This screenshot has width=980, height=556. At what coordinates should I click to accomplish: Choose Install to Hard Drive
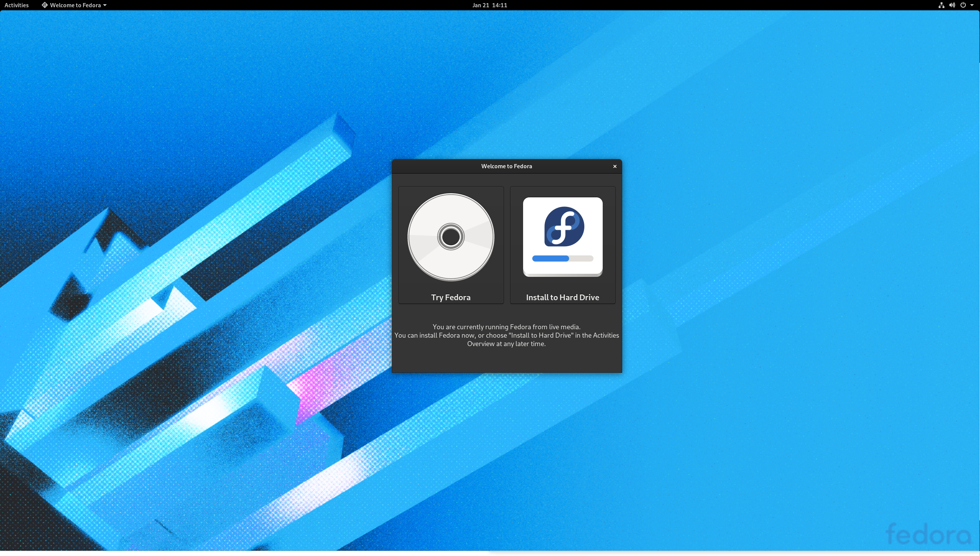coord(563,245)
